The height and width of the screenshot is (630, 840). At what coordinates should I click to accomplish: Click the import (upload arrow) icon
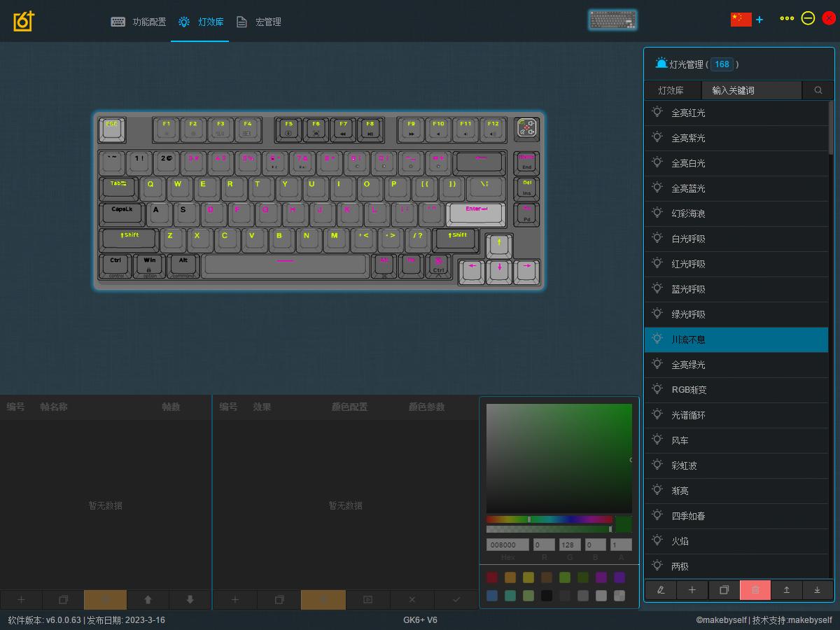point(786,590)
